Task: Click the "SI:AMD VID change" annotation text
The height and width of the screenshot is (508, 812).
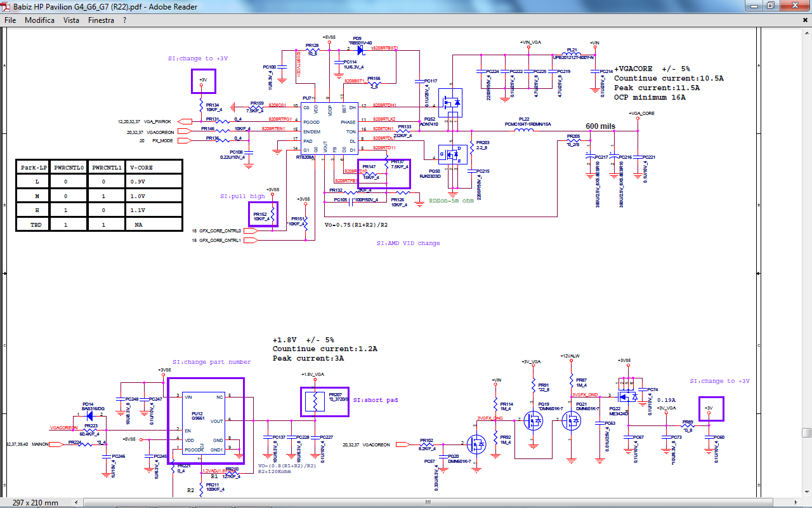Action: point(408,243)
